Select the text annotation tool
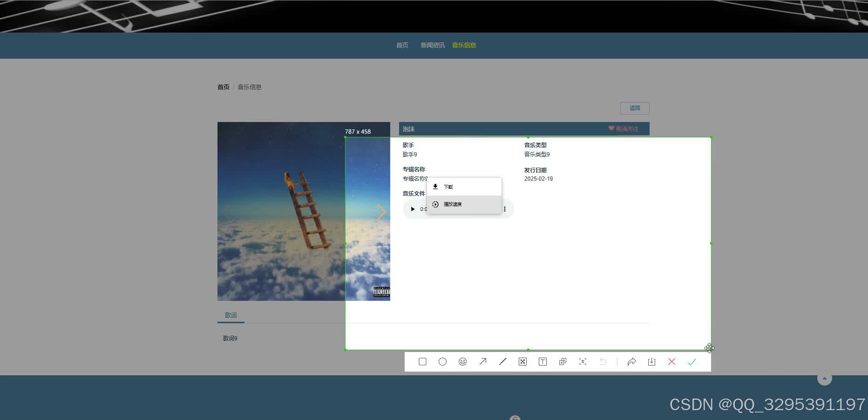This screenshot has height=420, width=868. (x=542, y=362)
